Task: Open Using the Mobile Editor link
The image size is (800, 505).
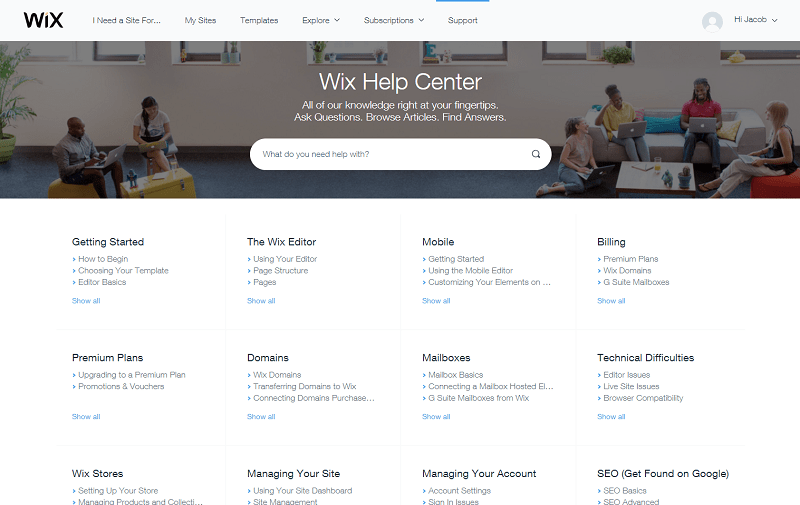Action: (470, 271)
